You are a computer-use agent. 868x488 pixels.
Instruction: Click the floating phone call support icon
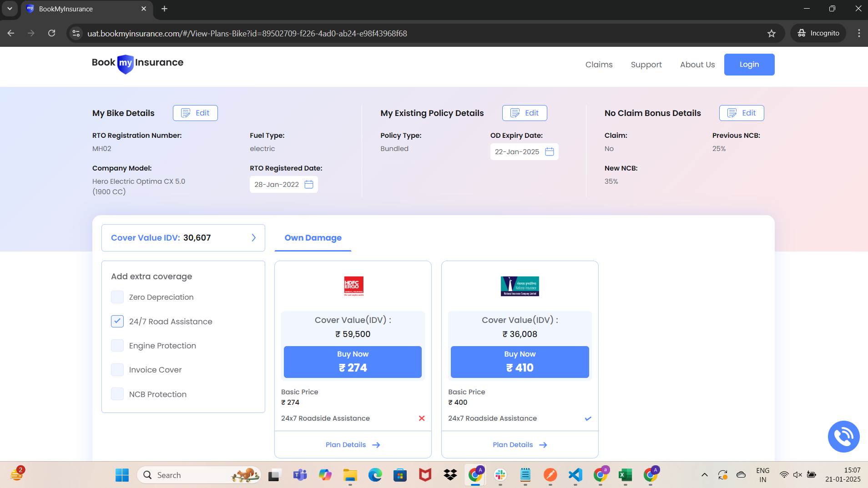pyautogui.click(x=843, y=436)
